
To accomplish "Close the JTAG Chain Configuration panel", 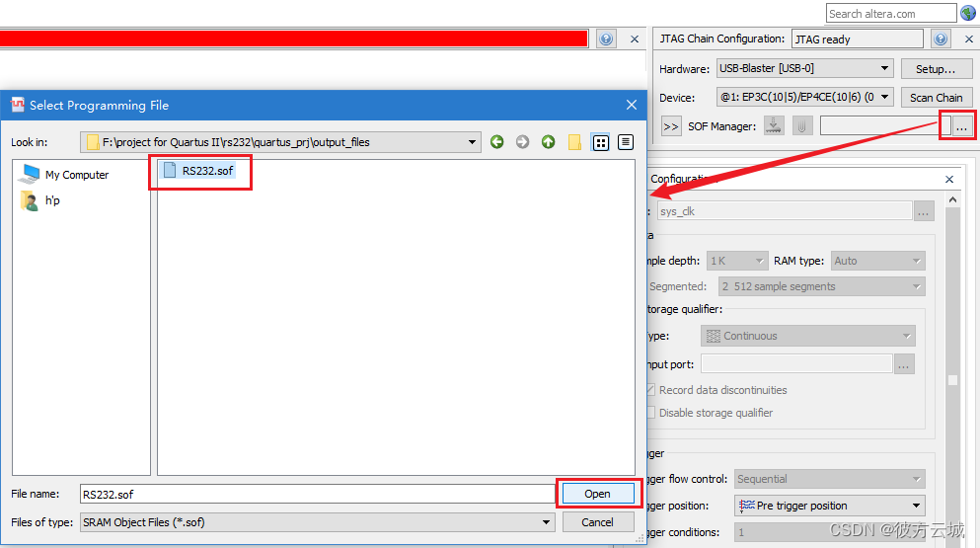I will 969,39.
